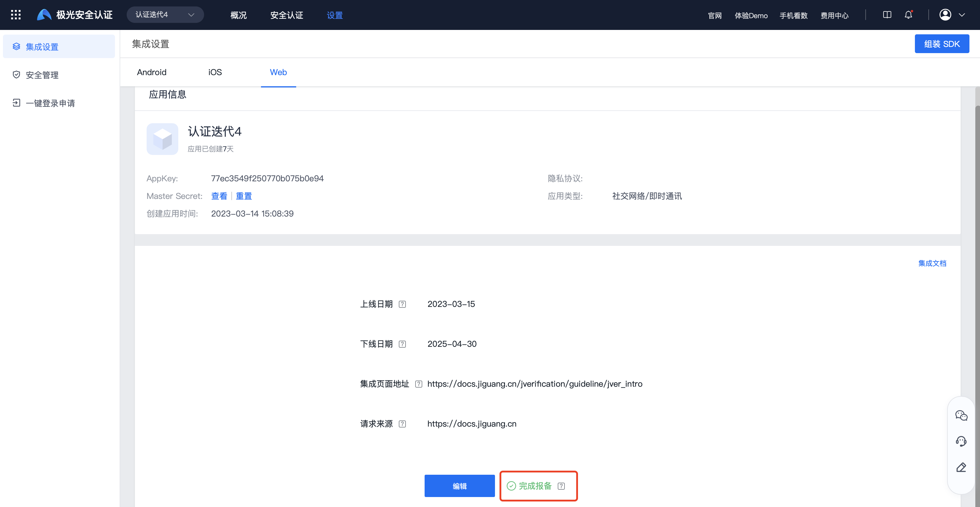Viewport: 980px width, 507px height.
Task: Switch to the Android tab
Action: point(151,72)
